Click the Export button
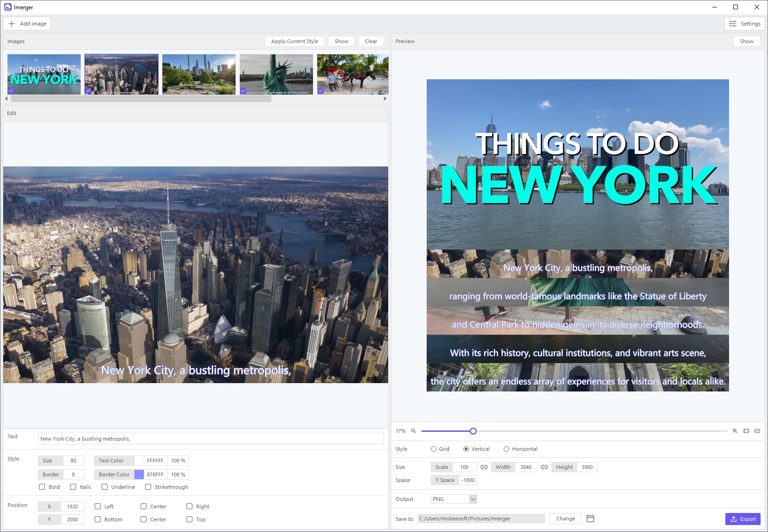 (743, 519)
